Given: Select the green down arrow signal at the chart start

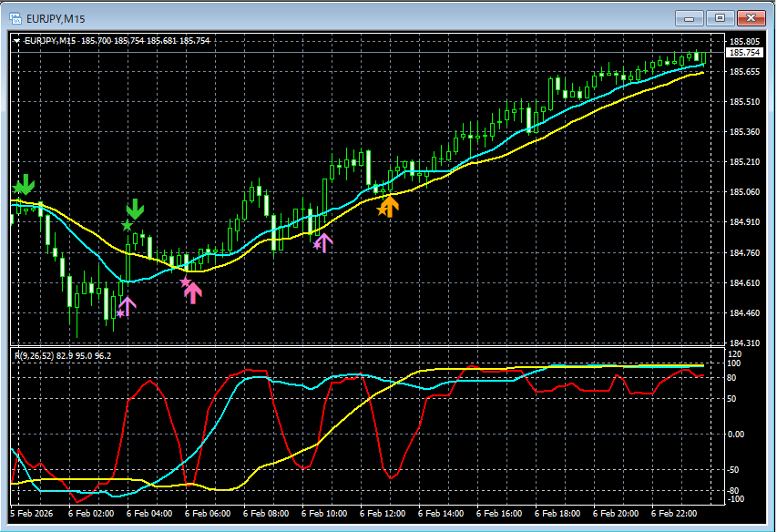Looking at the screenshot, I should (25, 184).
